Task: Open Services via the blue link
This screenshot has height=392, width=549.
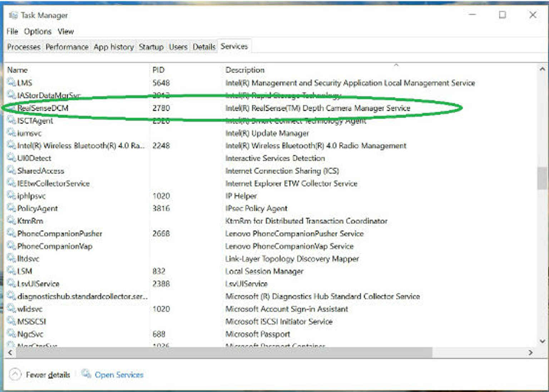Action: point(119,374)
